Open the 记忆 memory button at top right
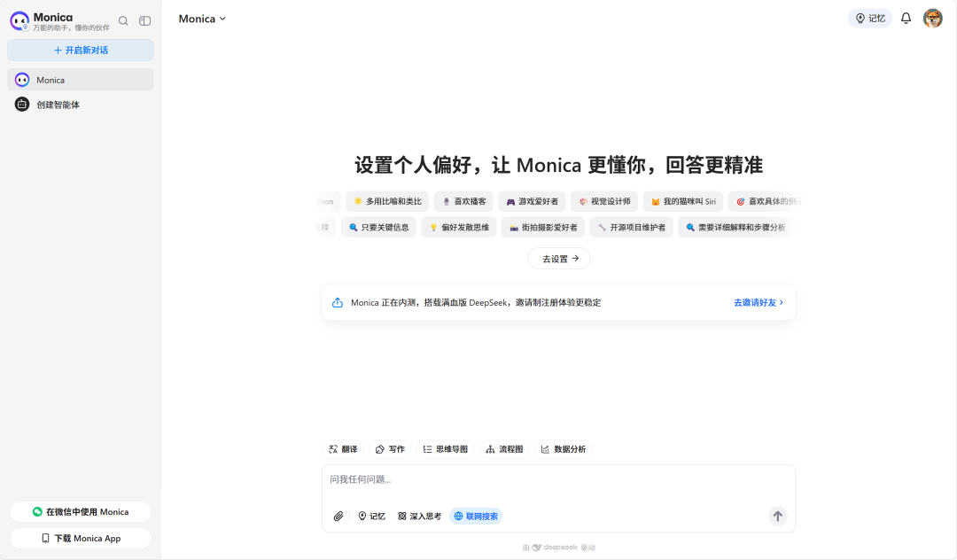 (870, 19)
